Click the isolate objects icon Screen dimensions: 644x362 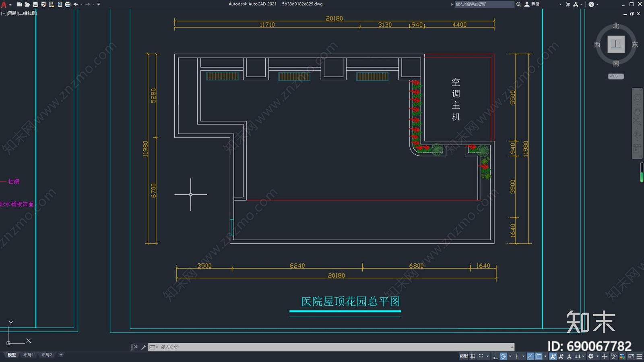614,356
